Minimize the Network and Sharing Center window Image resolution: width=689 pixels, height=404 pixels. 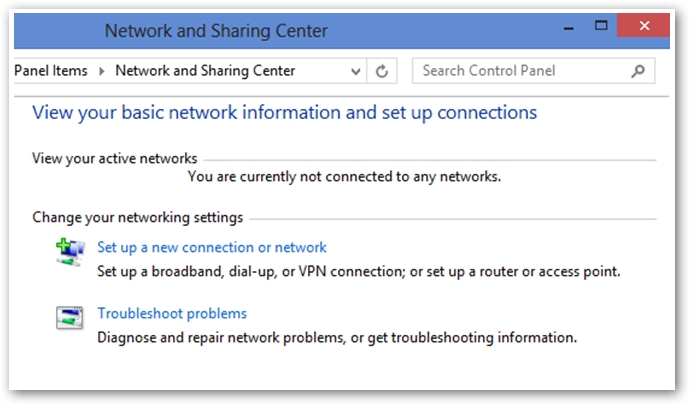point(569,28)
